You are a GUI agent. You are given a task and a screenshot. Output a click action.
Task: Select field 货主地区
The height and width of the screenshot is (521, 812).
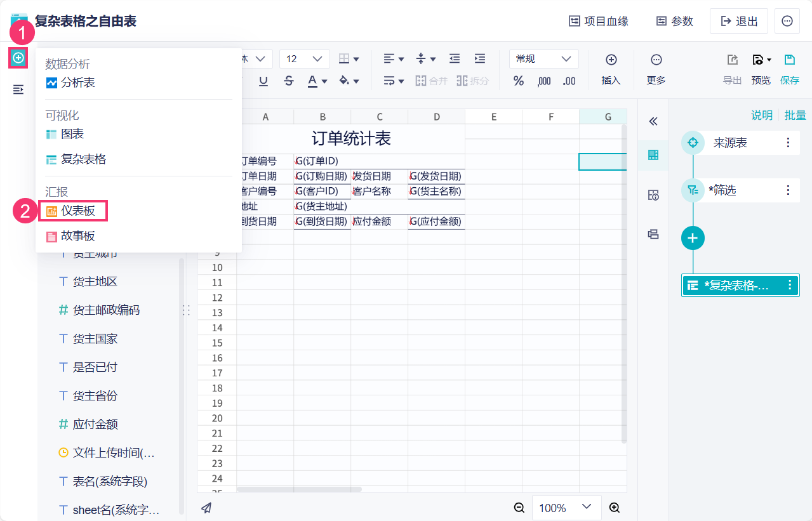(x=88, y=281)
